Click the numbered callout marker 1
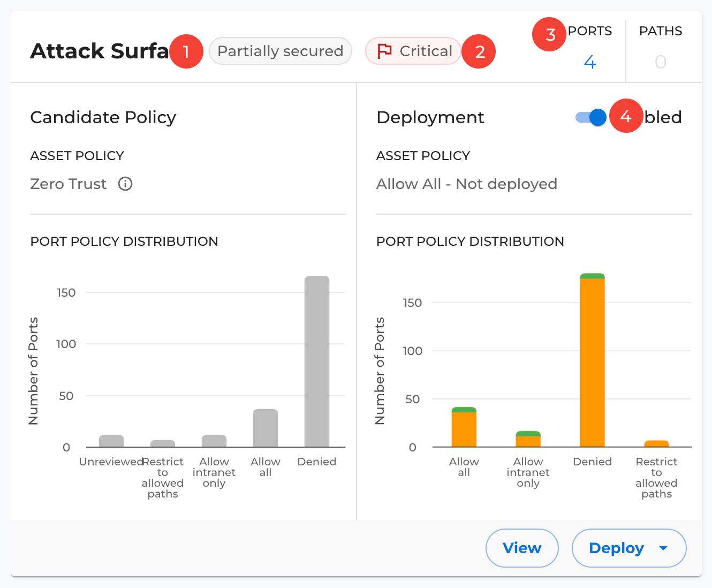 click(186, 51)
